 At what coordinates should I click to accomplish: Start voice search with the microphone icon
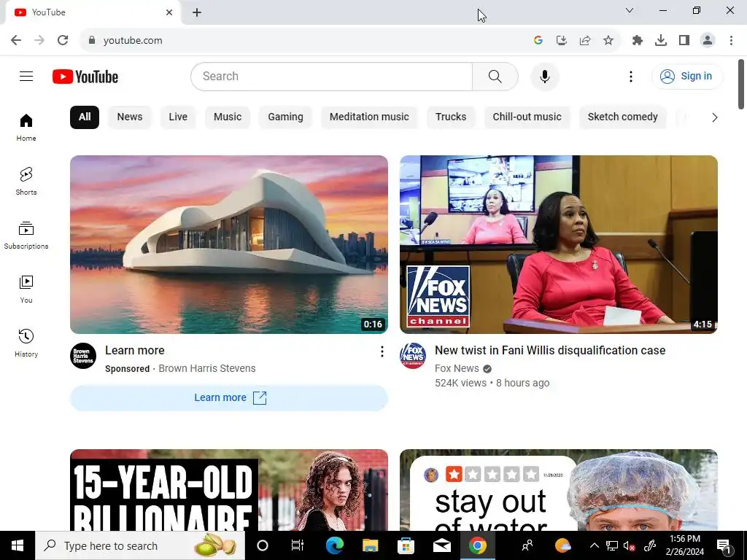point(544,76)
